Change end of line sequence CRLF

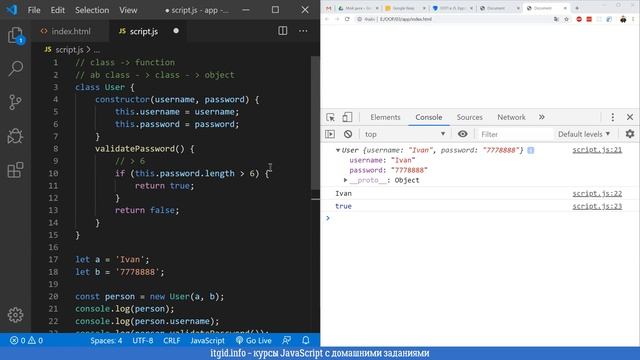tap(172, 340)
